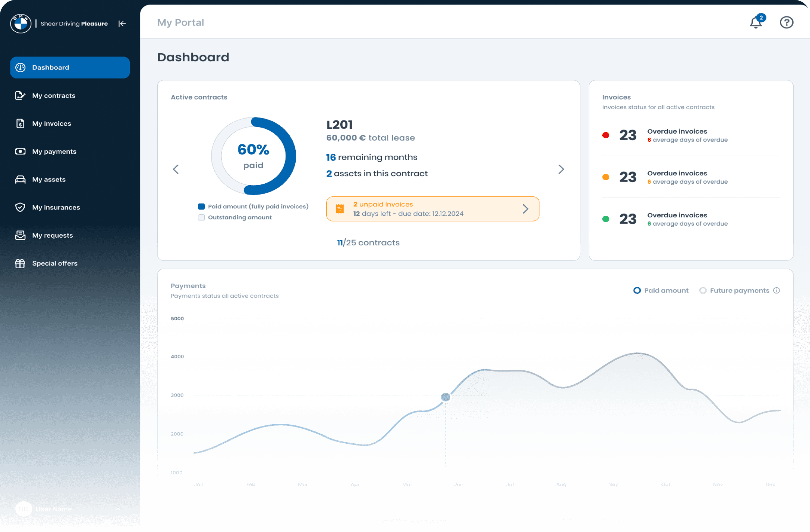Open the 2 unpaid invoices banner
This screenshot has height=532, width=810.
432,209
